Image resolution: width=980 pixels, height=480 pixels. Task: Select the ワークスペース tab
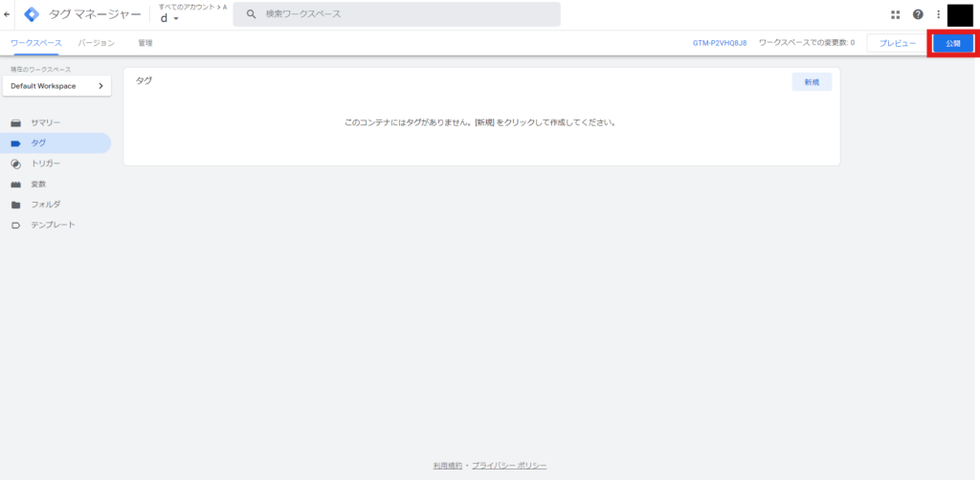tap(35, 43)
